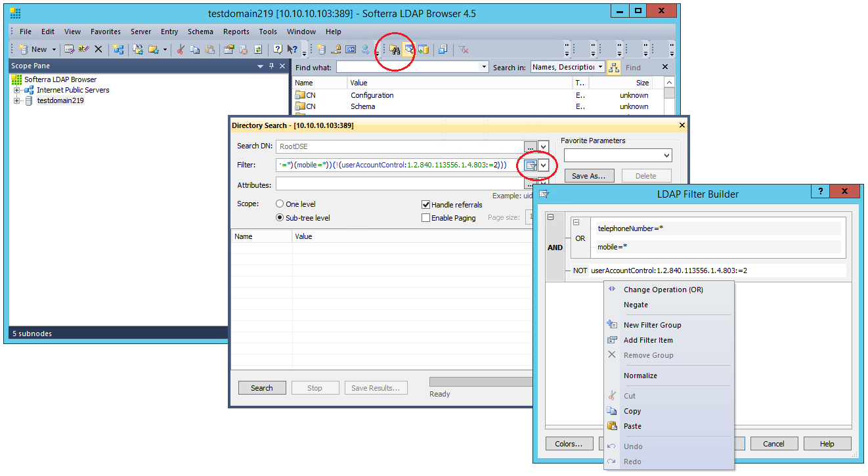
Task: Collapse the OR group in Filter Builder
Action: tap(576, 223)
